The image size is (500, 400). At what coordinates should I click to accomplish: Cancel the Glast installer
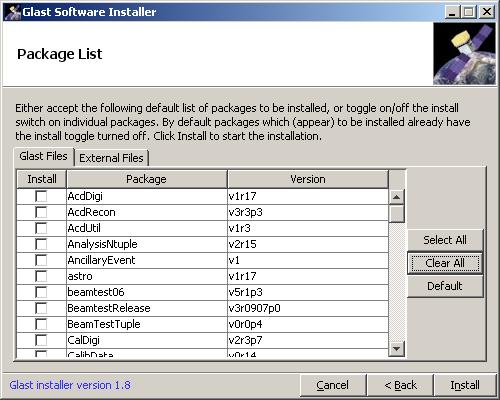[333, 385]
